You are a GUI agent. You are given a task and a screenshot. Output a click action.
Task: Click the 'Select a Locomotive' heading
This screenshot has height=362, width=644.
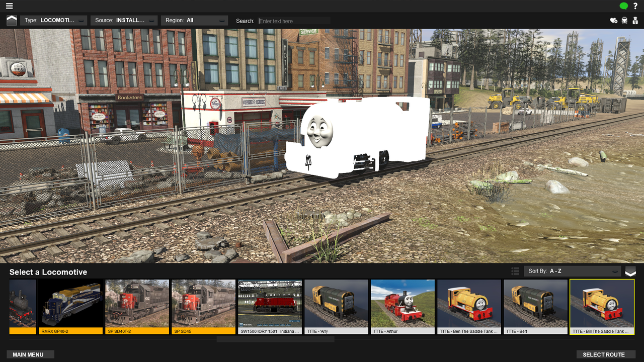[x=48, y=272]
